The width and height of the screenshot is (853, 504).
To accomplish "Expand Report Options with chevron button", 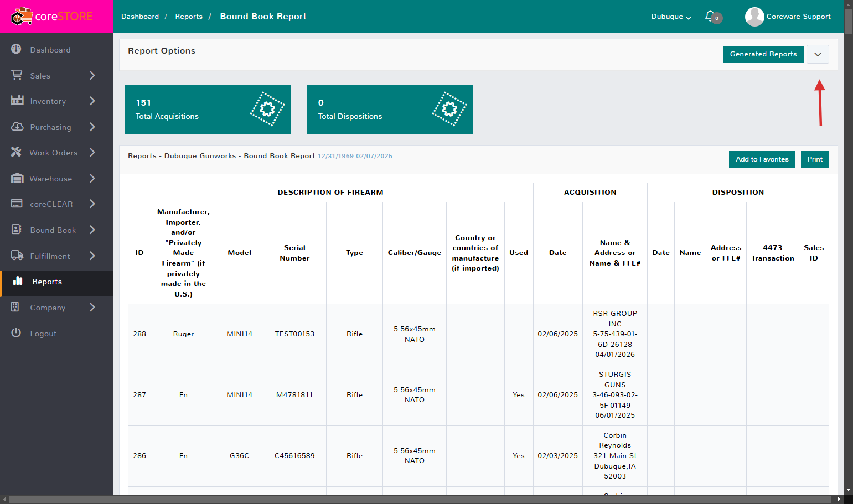I will pyautogui.click(x=818, y=54).
